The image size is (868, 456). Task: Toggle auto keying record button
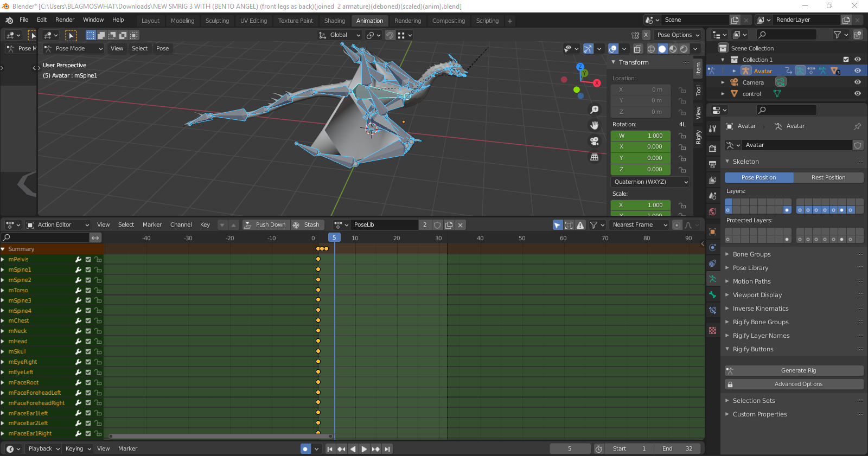[305, 449]
